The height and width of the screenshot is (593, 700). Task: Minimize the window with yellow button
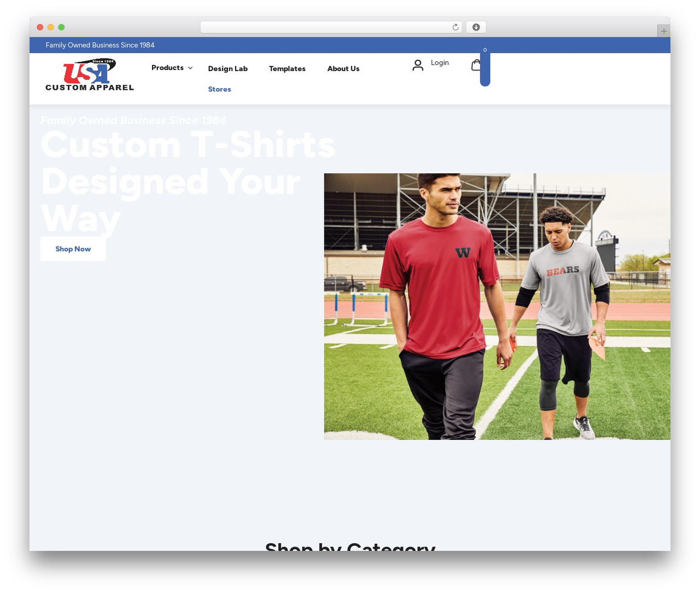51,27
